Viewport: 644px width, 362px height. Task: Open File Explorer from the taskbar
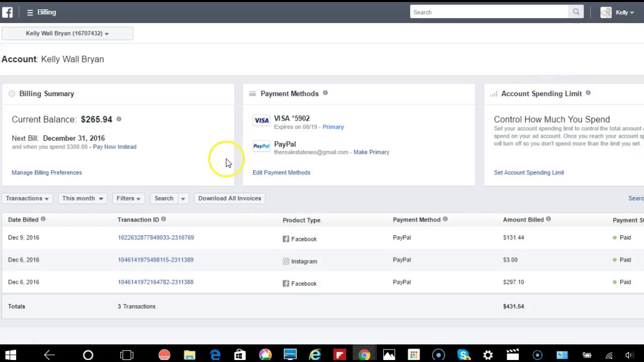click(x=190, y=355)
